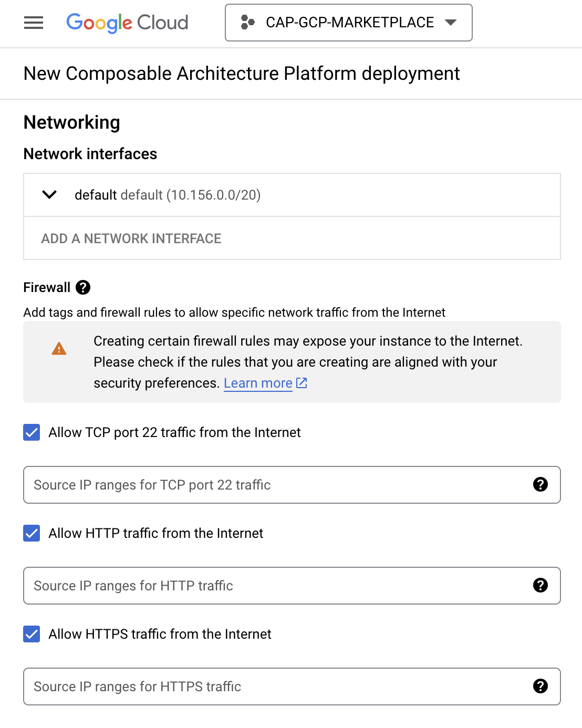
Task: Open the hamburger navigation menu
Action: click(x=34, y=23)
